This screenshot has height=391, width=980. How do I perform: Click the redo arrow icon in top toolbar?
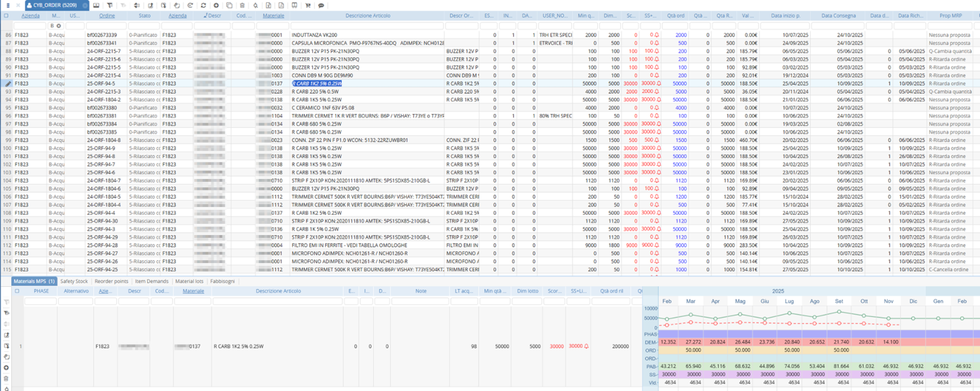click(x=190, y=5)
